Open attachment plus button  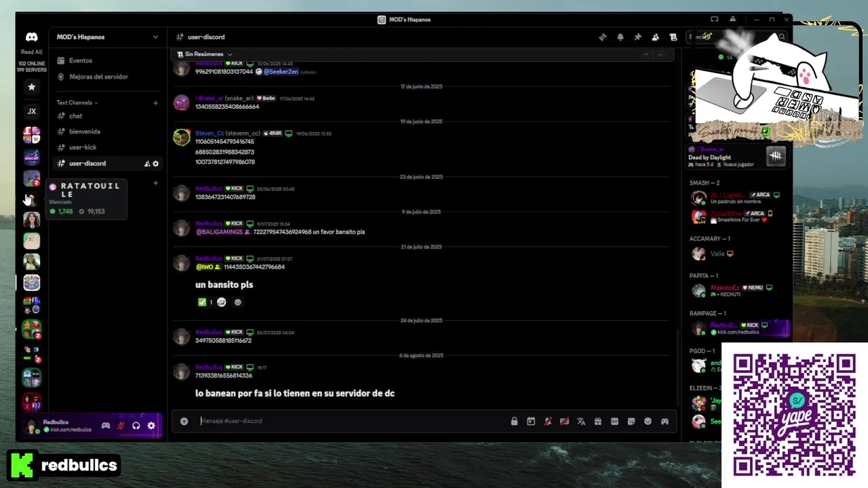tap(184, 421)
